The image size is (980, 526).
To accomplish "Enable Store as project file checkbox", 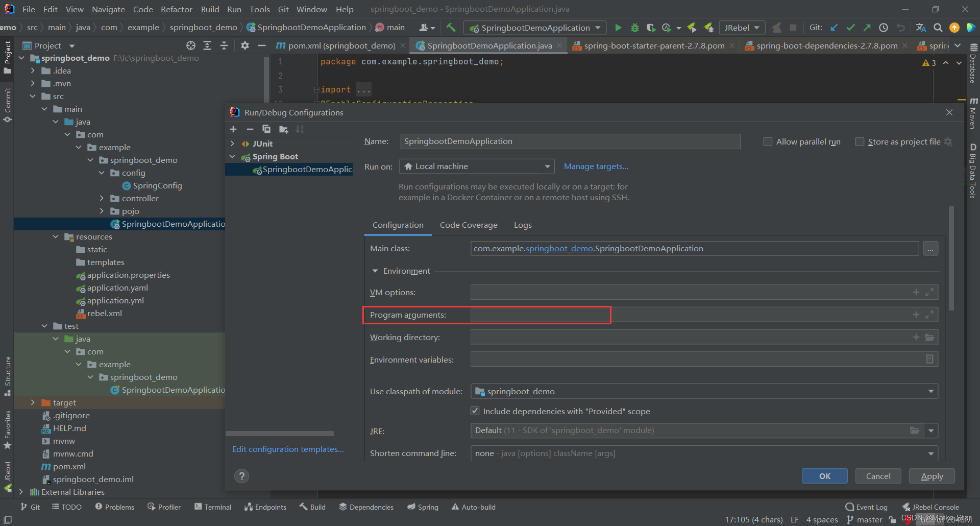I will tap(860, 141).
